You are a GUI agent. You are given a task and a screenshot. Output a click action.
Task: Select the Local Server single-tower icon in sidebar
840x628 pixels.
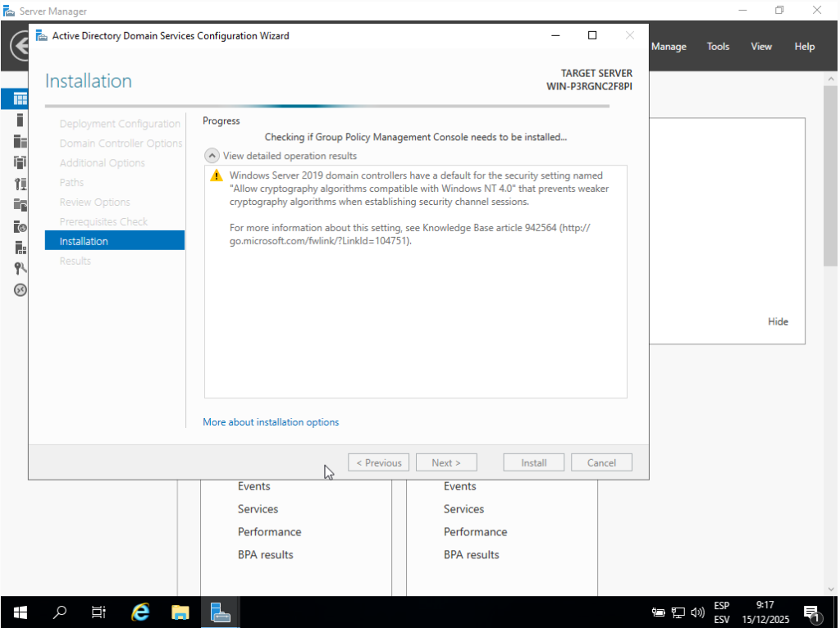[x=21, y=120]
